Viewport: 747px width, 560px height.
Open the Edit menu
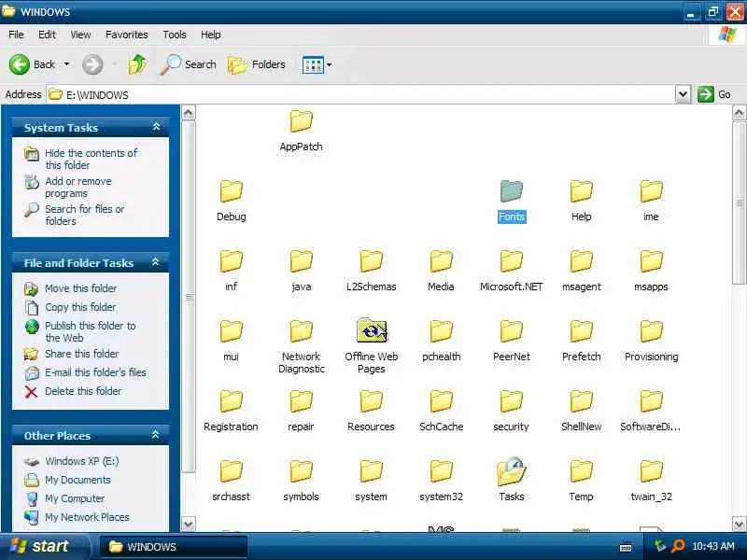coord(47,35)
